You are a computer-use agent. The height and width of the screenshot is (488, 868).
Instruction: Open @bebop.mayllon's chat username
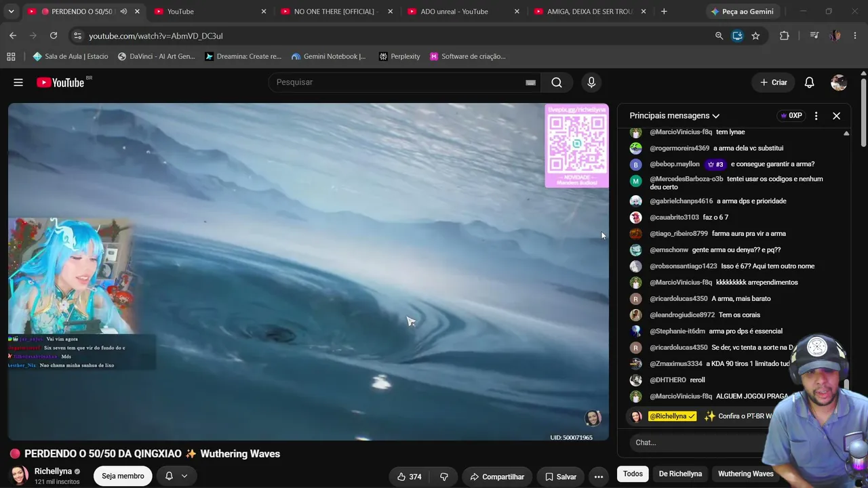click(675, 164)
